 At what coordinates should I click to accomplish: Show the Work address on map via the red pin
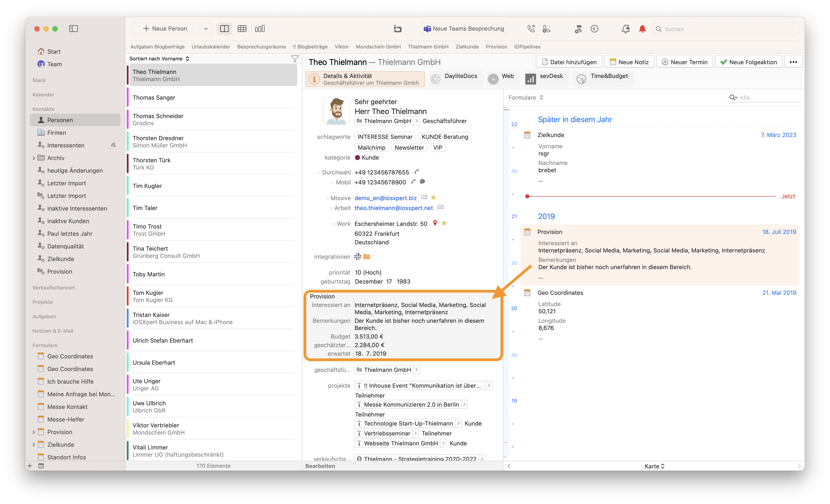click(x=435, y=223)
